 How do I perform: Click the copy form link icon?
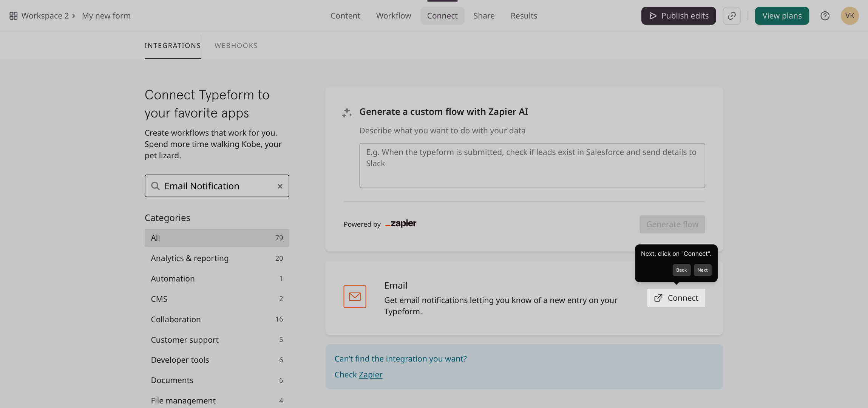click(x=732, y=16)
